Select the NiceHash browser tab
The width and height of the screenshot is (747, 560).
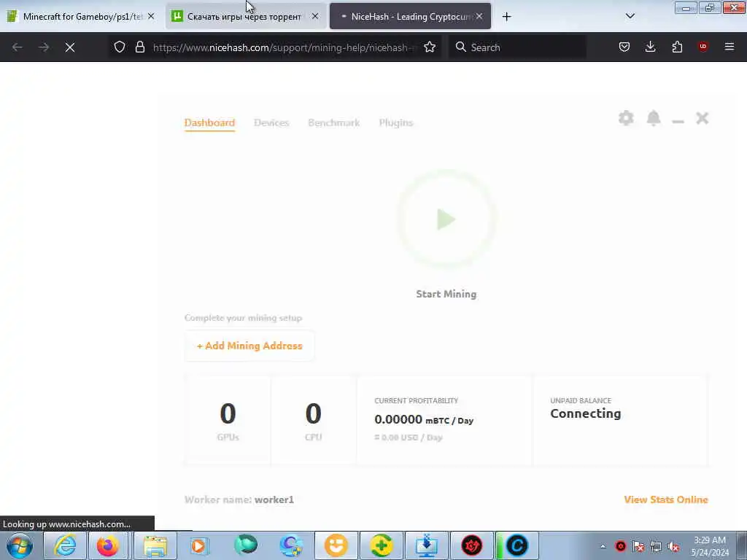pyautogui.click(x=410, y=16)
